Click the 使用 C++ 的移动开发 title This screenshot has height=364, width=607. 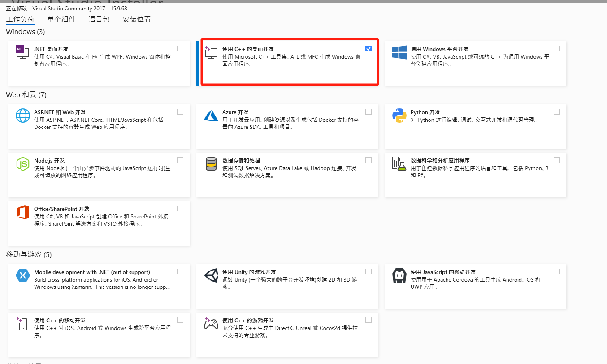(x=60, y=320)
